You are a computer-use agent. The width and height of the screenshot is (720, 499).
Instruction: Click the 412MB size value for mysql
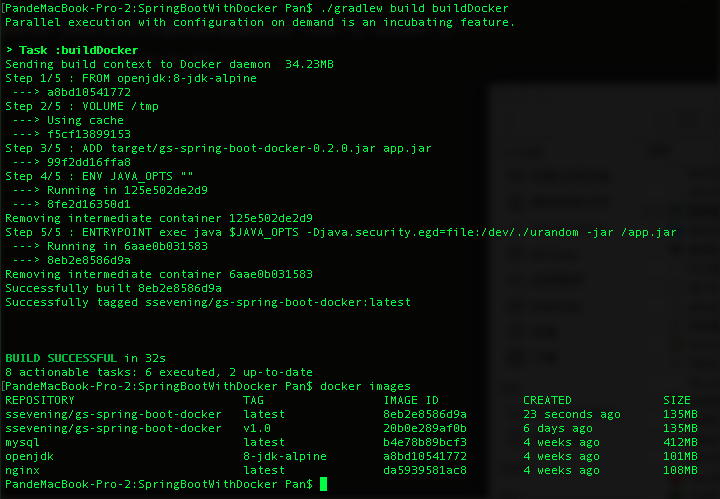click(x=680, y=442)
